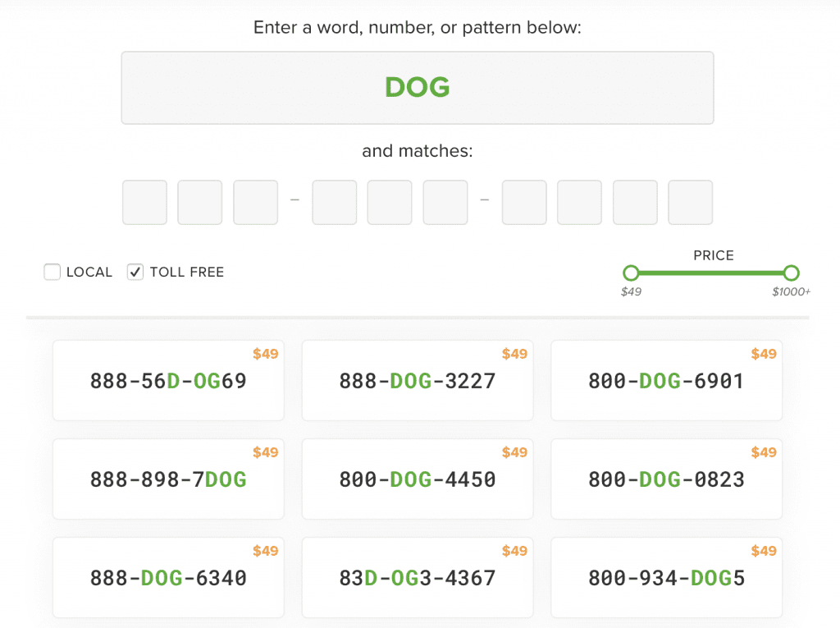The width and height of the screenshot is (840, 628).
Task: Click the $49 price tag on 888-DOG-3227
Action: pos(515,354)
